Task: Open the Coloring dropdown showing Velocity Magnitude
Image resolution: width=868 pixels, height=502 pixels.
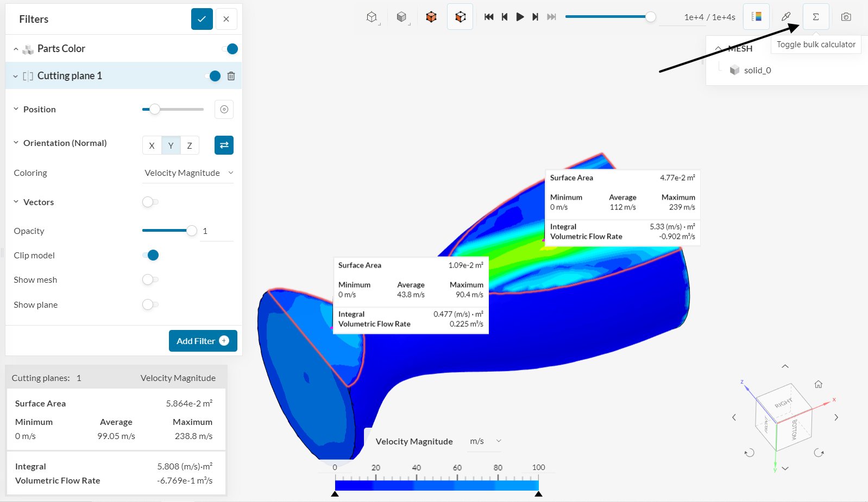Action: click(x=188, y=173)
